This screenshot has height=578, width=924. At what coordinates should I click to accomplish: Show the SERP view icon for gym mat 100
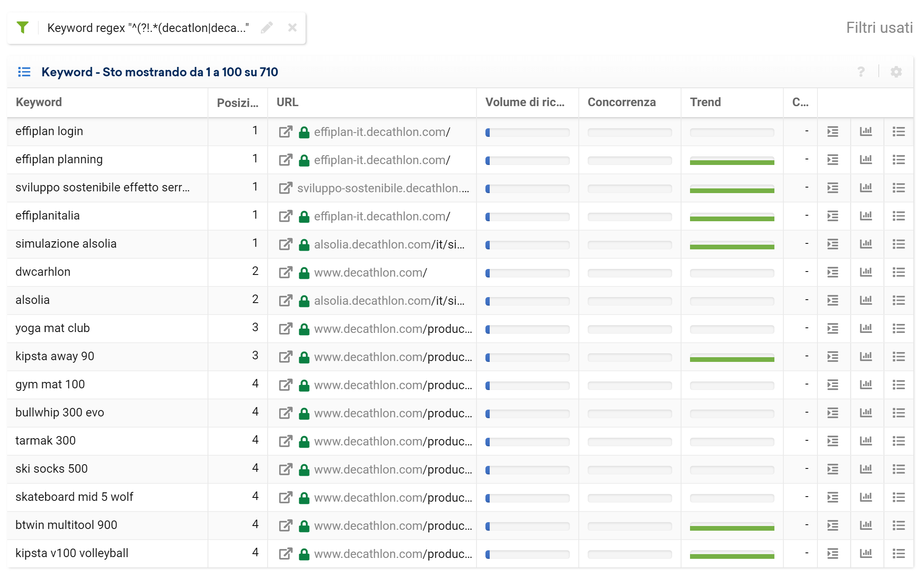[x=833, y=385]
